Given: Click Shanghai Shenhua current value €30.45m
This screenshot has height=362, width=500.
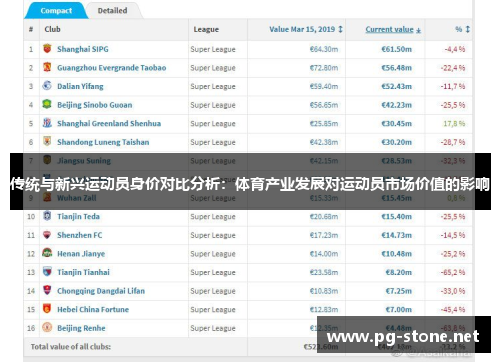Looking at the screenshot, I should (396, 124).
